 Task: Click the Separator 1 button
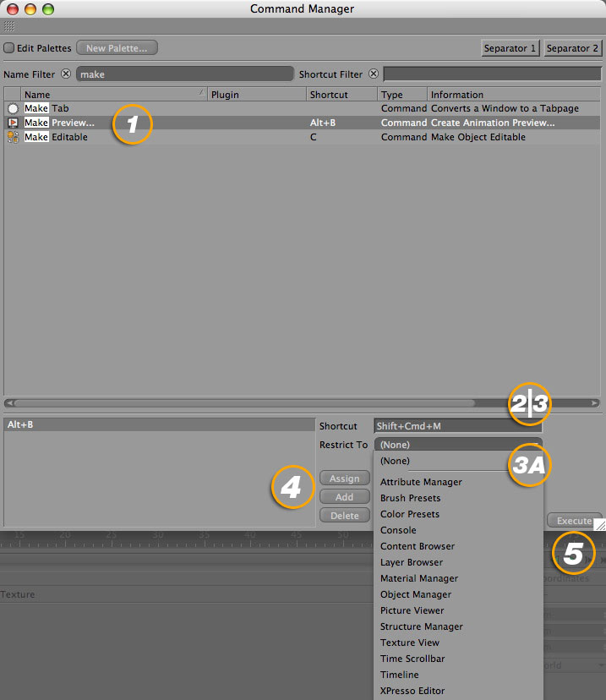[510, 48]
